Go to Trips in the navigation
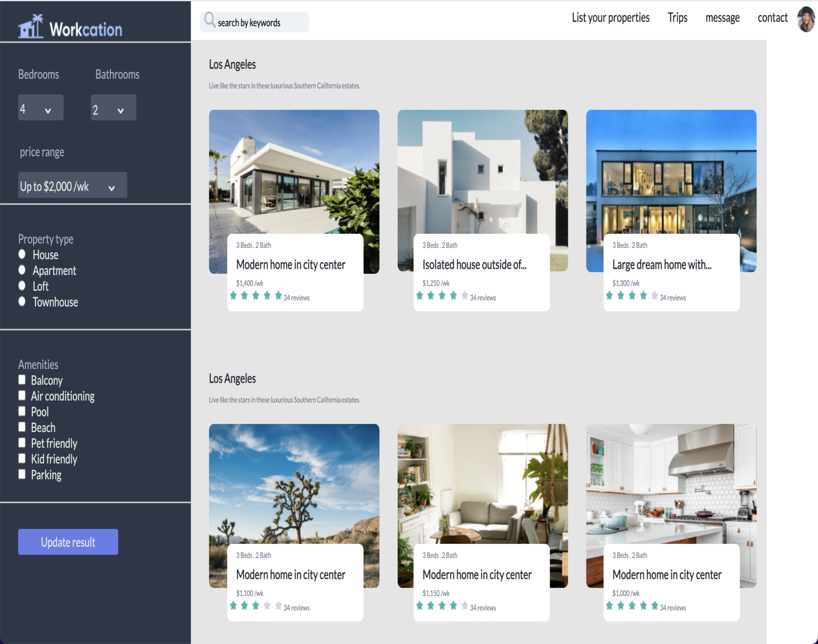 (677, 18)
